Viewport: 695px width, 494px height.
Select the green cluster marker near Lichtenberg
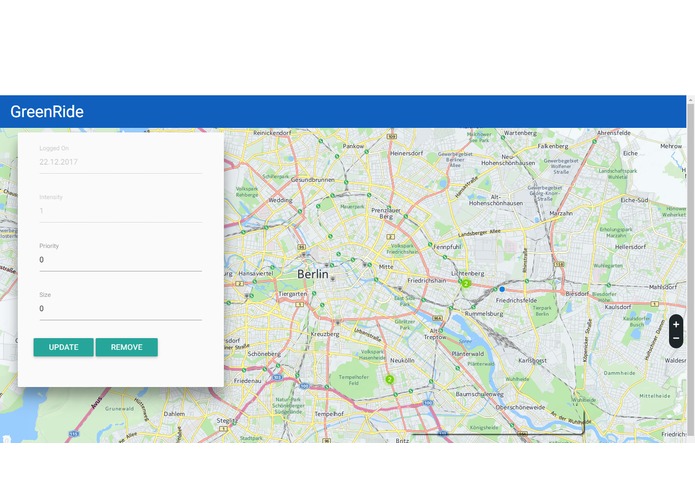tap(465, 284)
